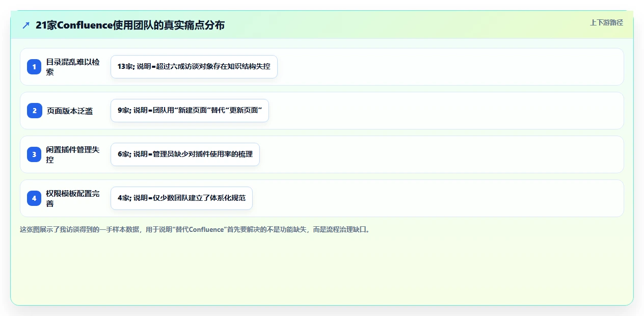
Task: Click the "4家; 说明=仅少数团队" chip
Action: click(181, 198)
